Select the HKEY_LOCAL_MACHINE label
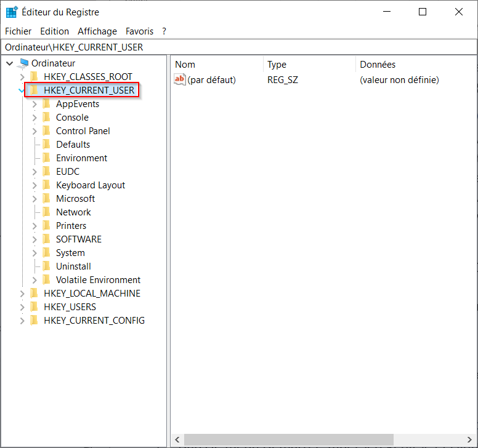Screen dimensions: 478x448 tap(92, 294)
